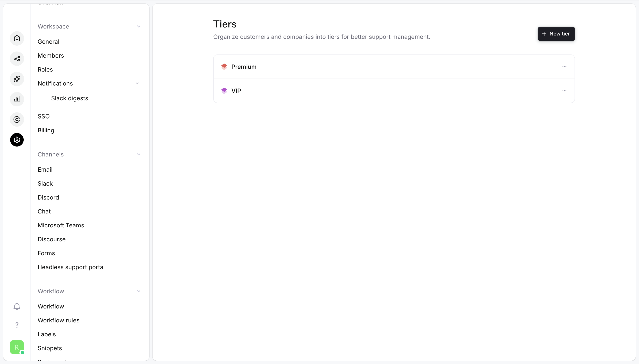Go to Members settings page
The width and height of the screenshot is (639, 364).
pos(51,56)
